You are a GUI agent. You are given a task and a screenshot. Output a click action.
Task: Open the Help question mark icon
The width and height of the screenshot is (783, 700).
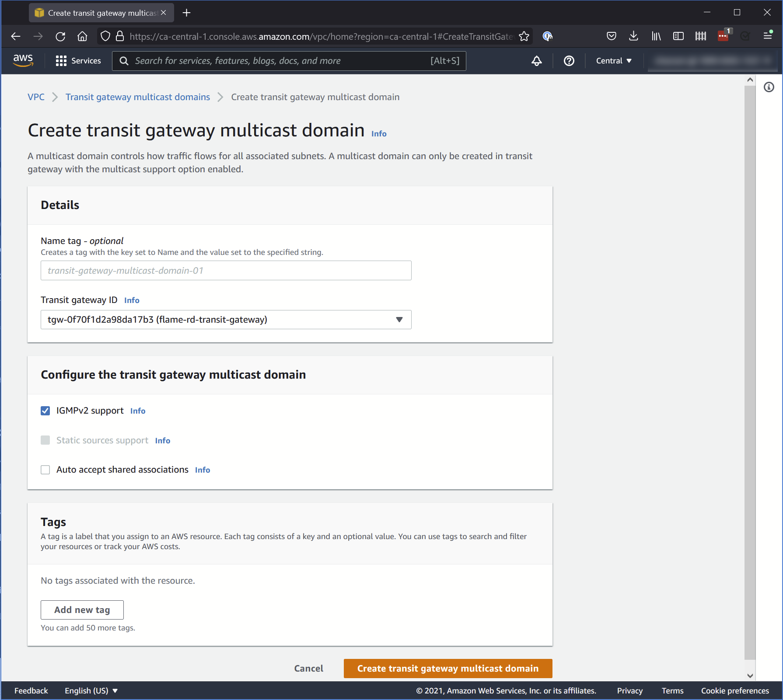pyautogui.click(x=568, y=61)
